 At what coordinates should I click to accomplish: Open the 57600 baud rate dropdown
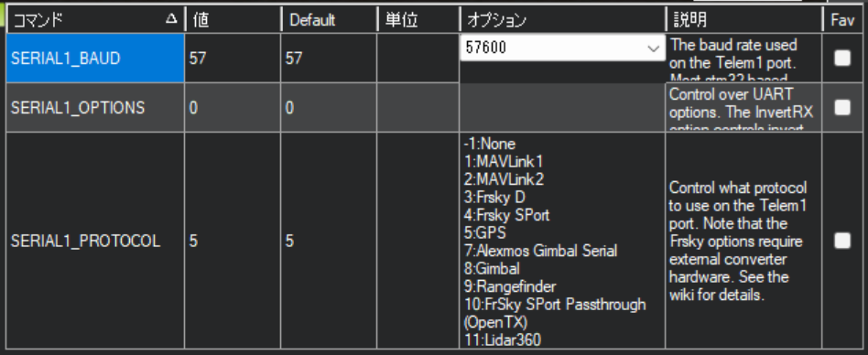point(562,48)
